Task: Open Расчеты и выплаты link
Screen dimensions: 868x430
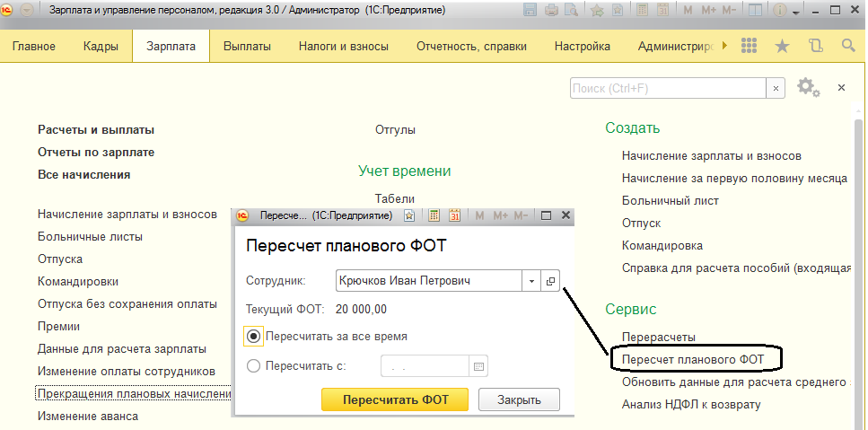Action: pos(96,130)
